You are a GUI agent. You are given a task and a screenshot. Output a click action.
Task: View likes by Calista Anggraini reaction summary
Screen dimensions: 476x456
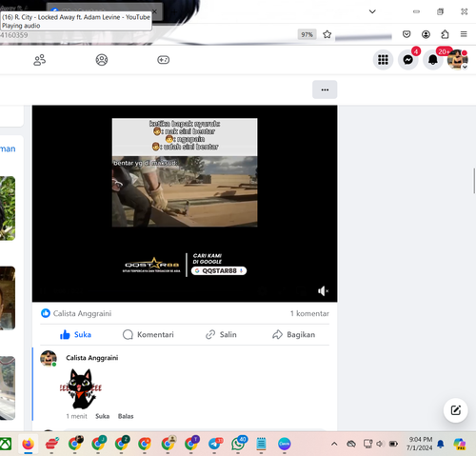(76, 313)
